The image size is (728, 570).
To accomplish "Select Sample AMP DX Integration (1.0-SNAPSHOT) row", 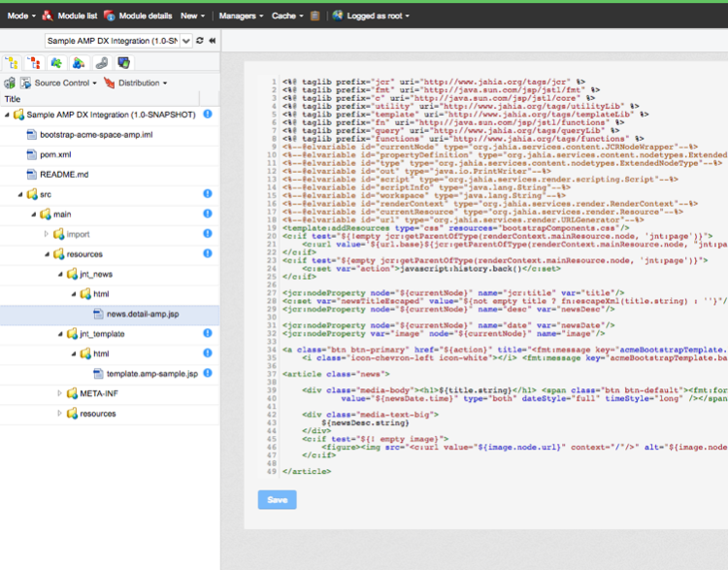I will (x=111, y=115).
